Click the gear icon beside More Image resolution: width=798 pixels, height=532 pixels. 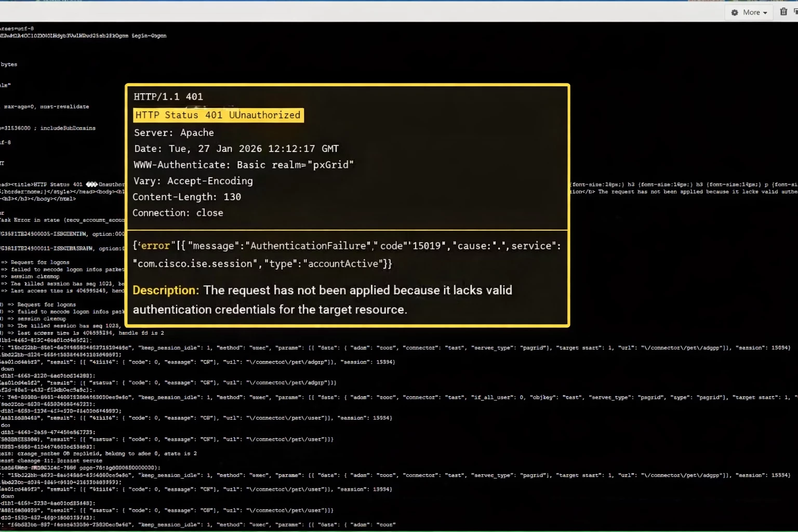point(735,12)
